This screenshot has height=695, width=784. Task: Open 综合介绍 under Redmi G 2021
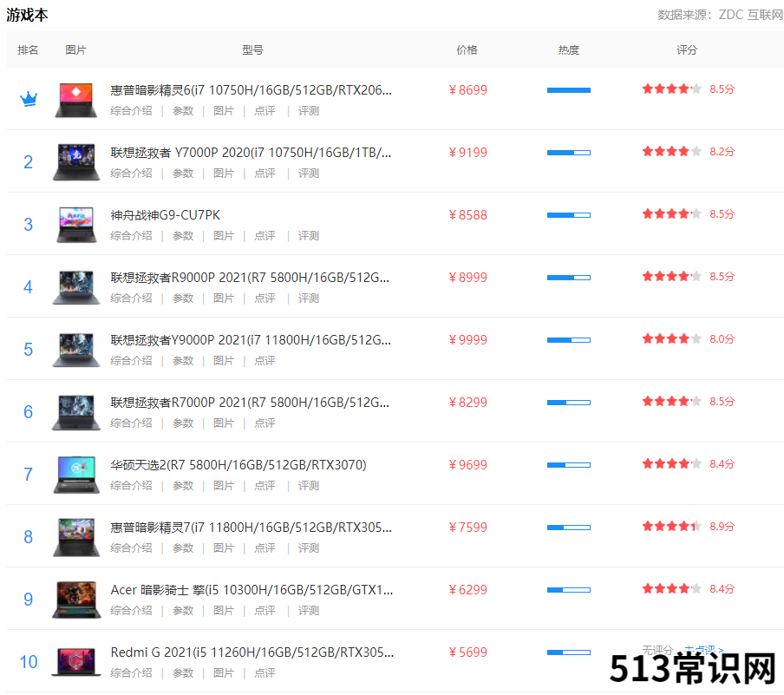131,673
